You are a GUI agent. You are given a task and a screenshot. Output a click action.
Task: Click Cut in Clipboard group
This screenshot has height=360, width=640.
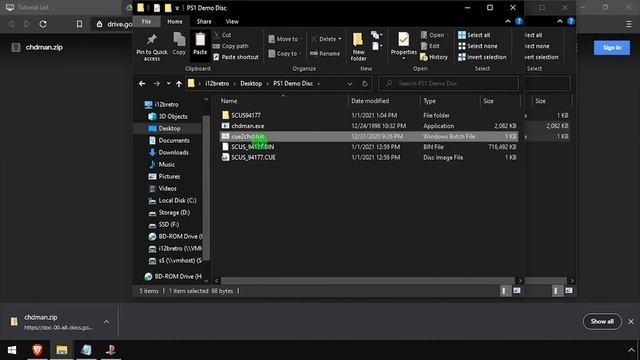pyautogui.click(x=222, y=35)
